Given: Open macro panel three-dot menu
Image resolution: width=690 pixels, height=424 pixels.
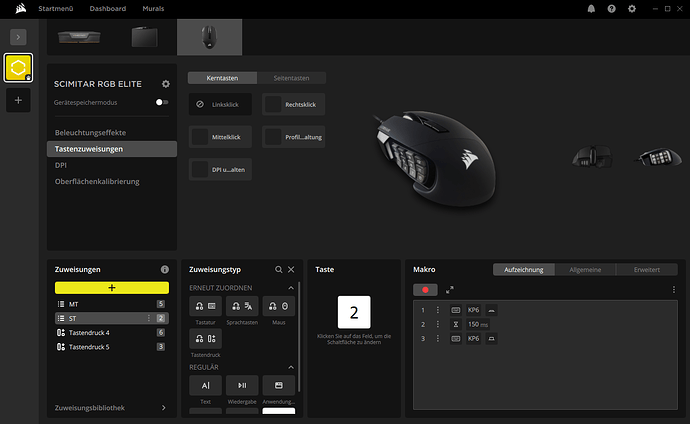Looking at the screenshot, I should (673, 289).
